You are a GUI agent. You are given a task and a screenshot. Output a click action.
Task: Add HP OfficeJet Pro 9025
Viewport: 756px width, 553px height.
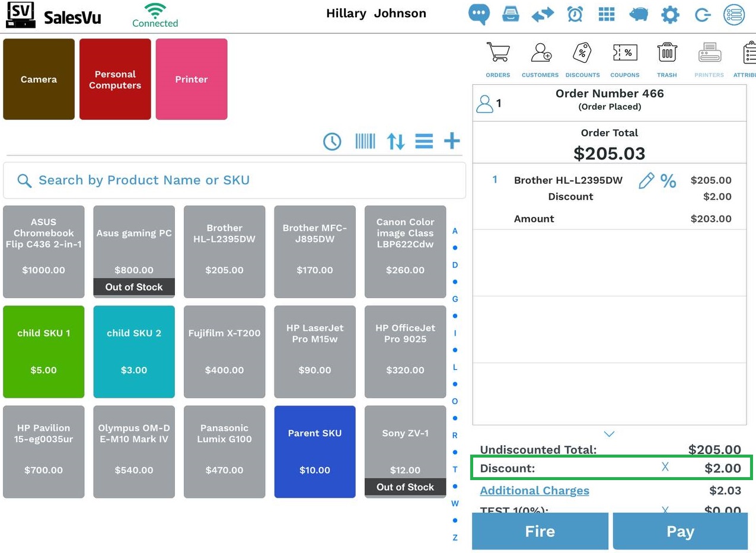pos(405,352)
